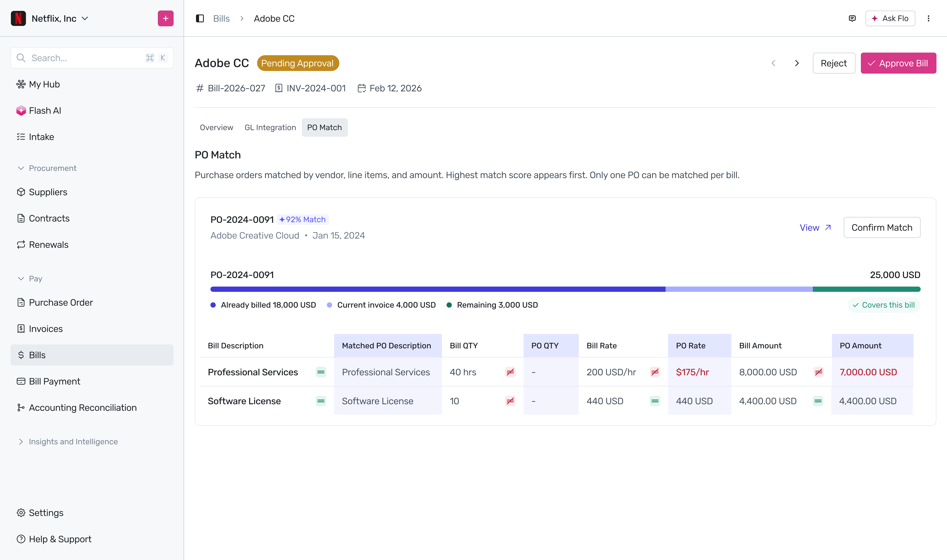The image size is (947, 560).
Task: Click the My Hub icon
Action: coord(21,84)
